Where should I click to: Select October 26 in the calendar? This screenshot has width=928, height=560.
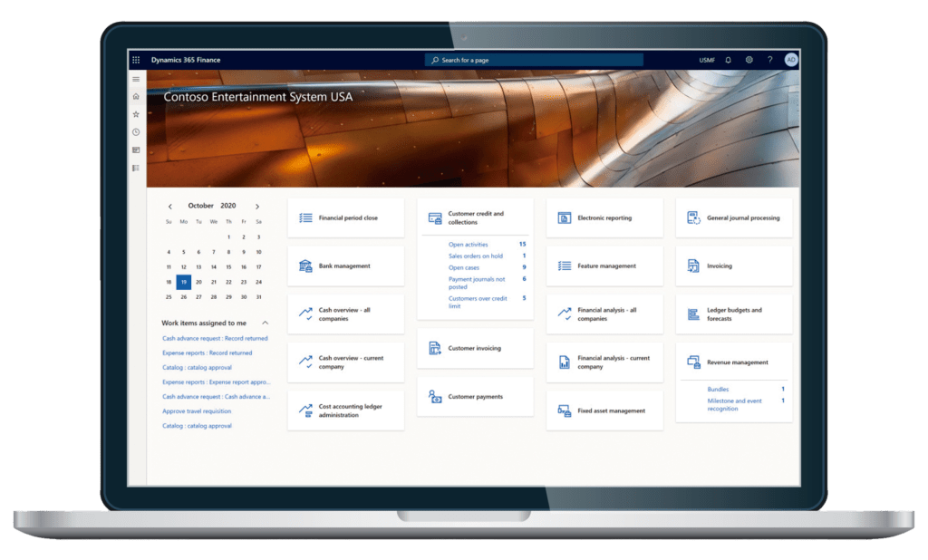click(183, 297)
